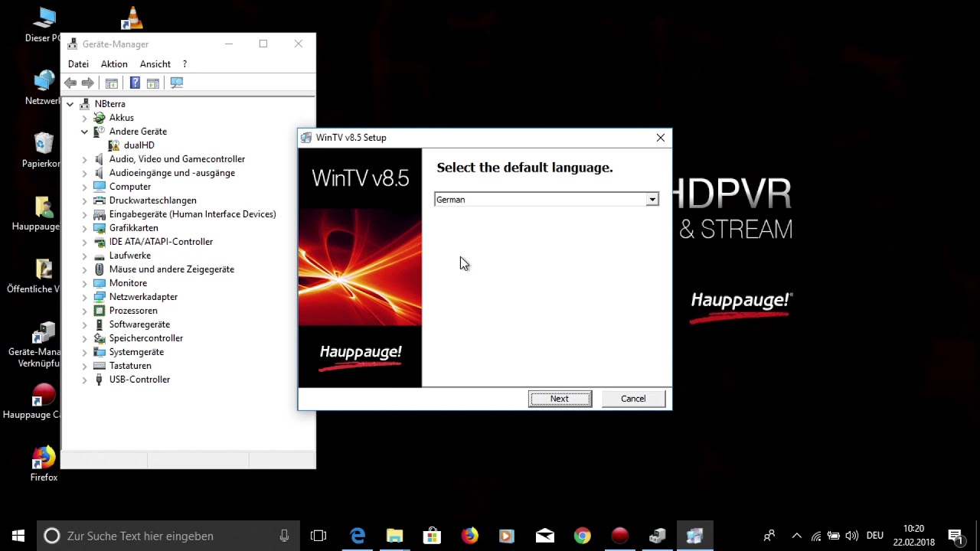
Task: Show hidden tray icons chevron
Action: (x=796, y=536)
